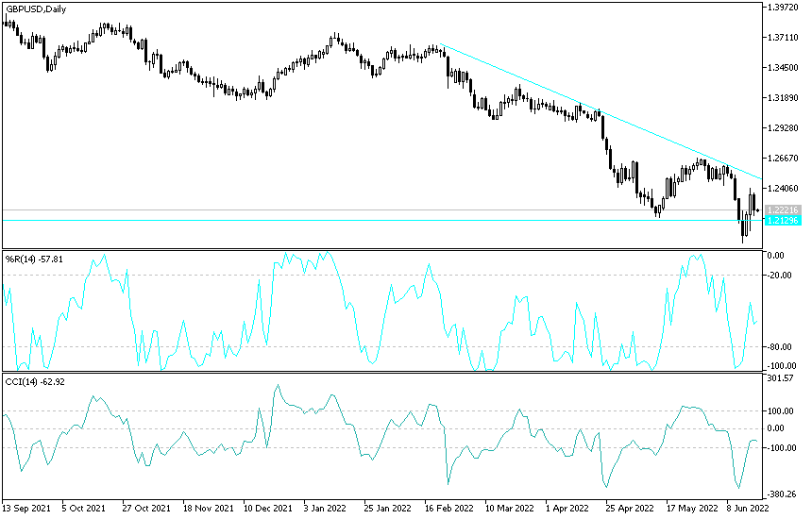Click the 1.24060 price axis label
The image size is (812, 519).
click(782, 189)
